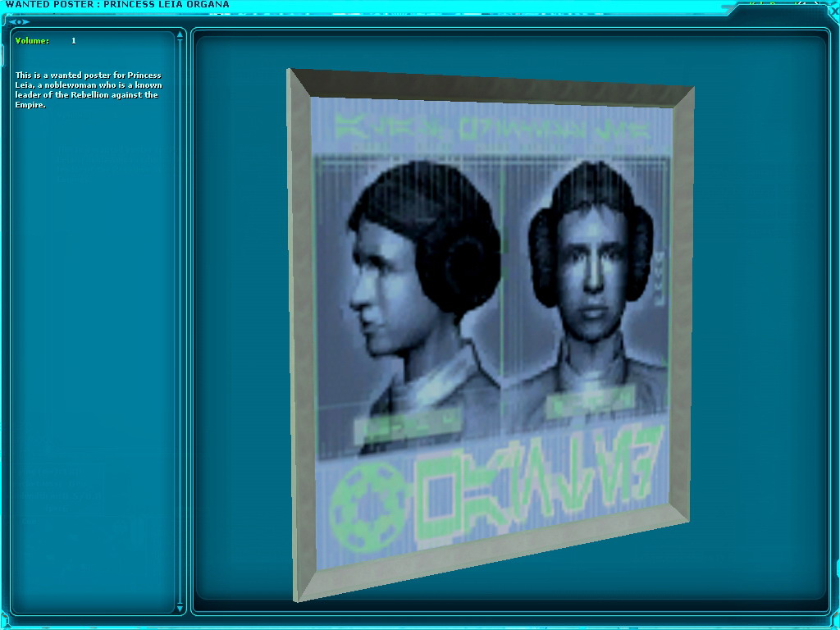The width and height of the screenshot is (840, 630).
Task: Click the 'Volume:' label
Action: pos(32,41)
